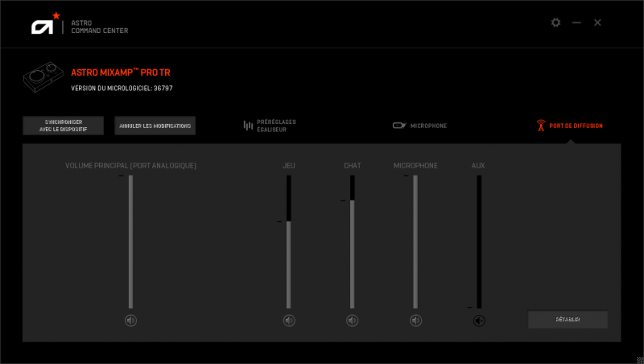Image resolution: width=644 pixels, height=364 pixels.
Task: Click the Rétablir button
Action: point(568,319)
